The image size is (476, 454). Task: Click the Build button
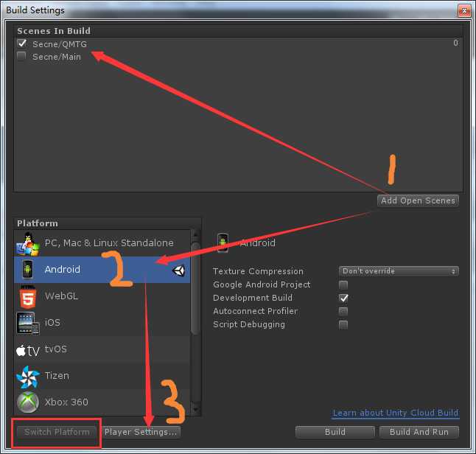[x=335, y=432]
